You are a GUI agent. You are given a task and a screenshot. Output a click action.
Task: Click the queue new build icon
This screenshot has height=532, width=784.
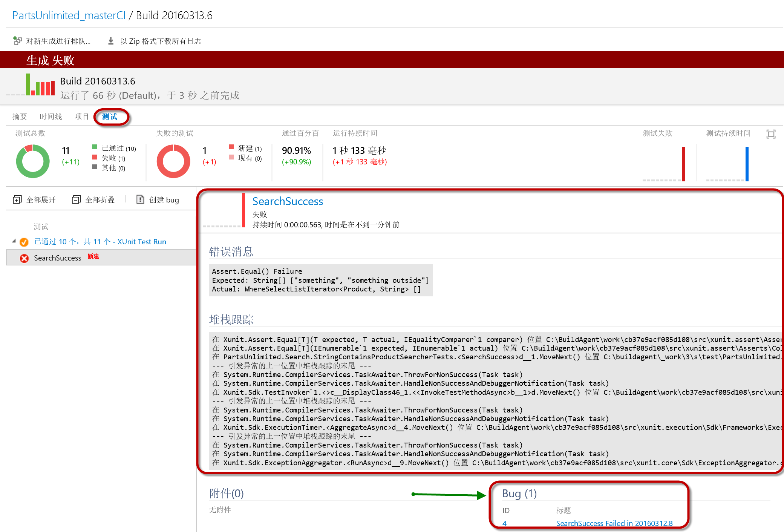tap(17, 41)
